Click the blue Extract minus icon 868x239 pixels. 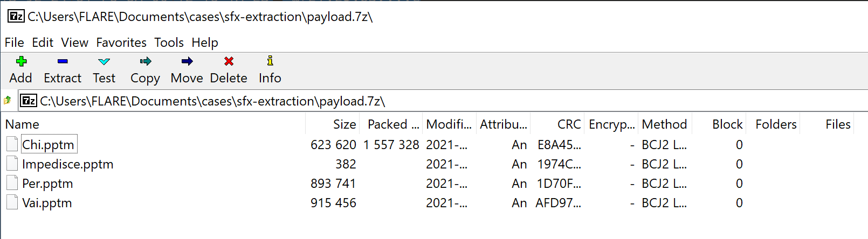click(x=63, y=61)
